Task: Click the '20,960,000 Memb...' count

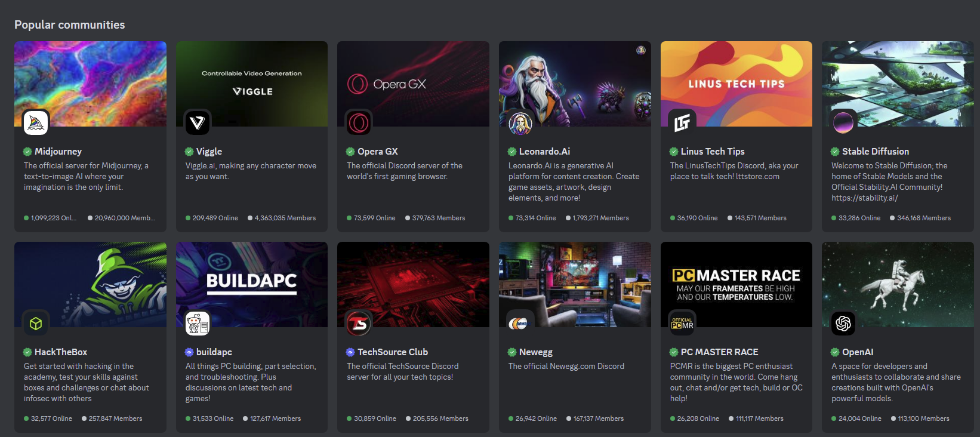Action: 125,218
